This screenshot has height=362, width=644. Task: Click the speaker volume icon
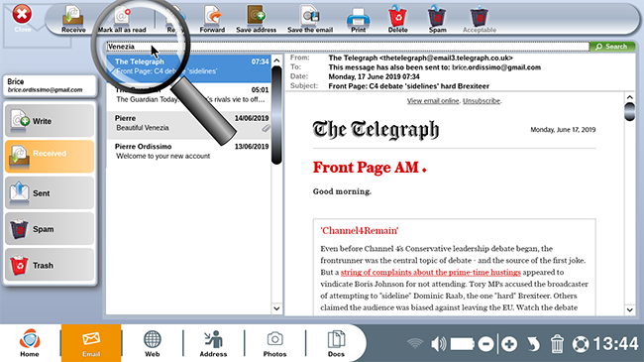439,344
